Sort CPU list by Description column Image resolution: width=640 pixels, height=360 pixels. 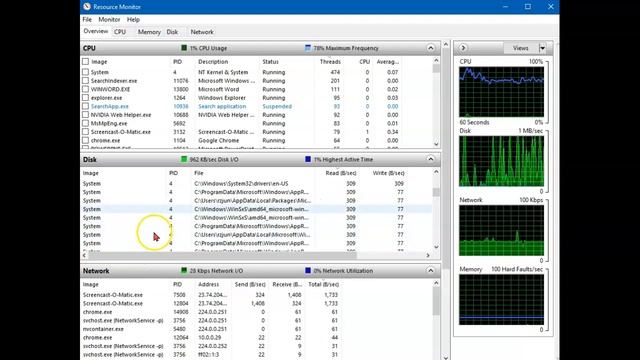pyautogui.click(x=213, y=62)
